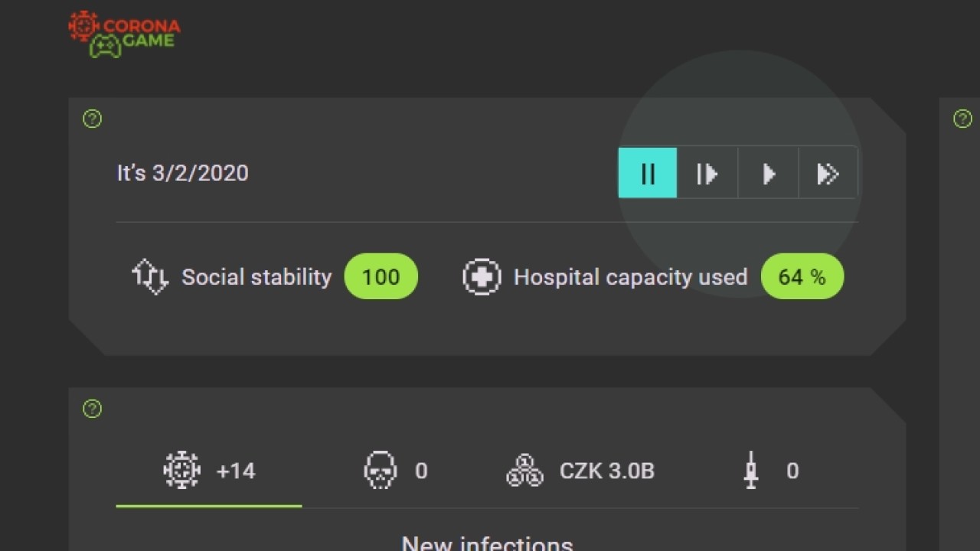Switch to the deaths tab
This screenshot has width=980, height=551.
click(395, 471)
